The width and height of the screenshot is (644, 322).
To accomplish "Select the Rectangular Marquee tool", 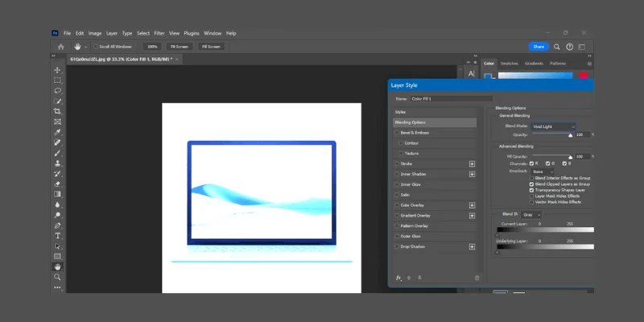I will (57, 80).
